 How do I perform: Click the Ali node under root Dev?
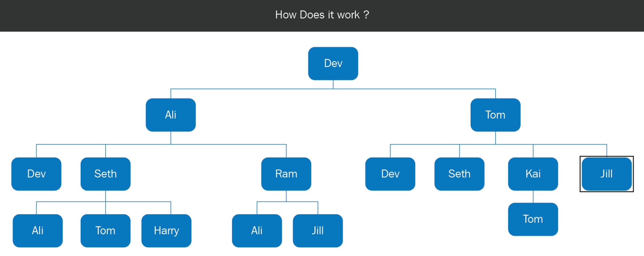point(171,115)
